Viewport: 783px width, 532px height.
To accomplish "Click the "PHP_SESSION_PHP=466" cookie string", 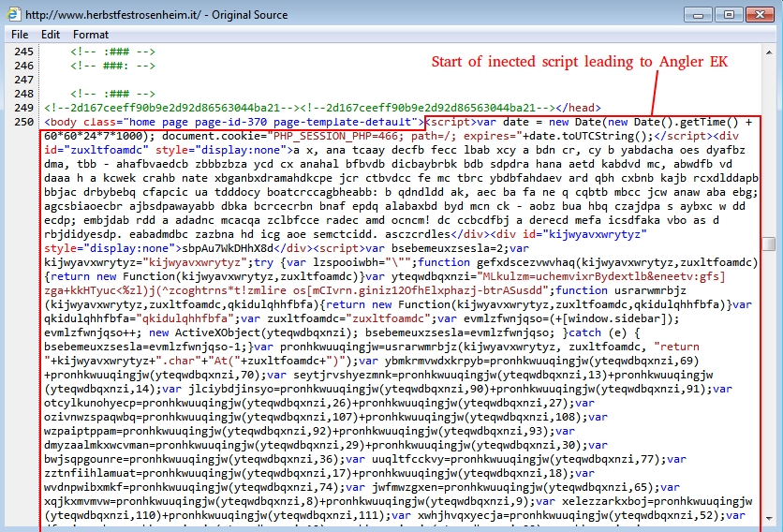I will click(335, 136).
